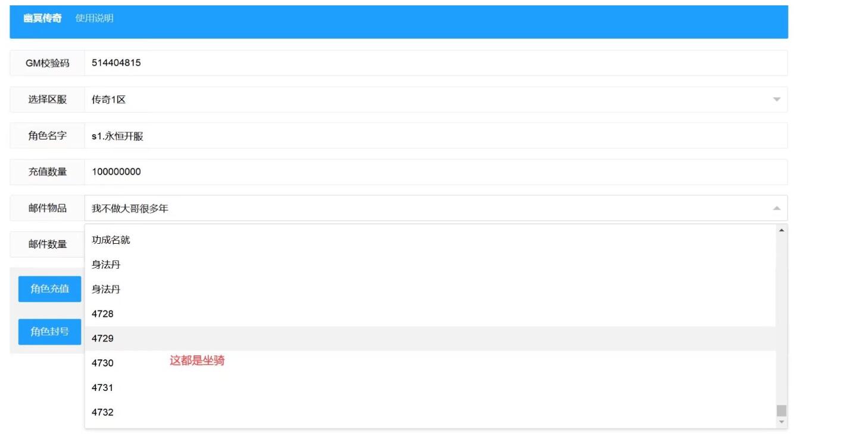Select 功成名就 from the item list
The width and height of the screenshot is (868, 444).
pyautogui.click(x=111, y=240)
